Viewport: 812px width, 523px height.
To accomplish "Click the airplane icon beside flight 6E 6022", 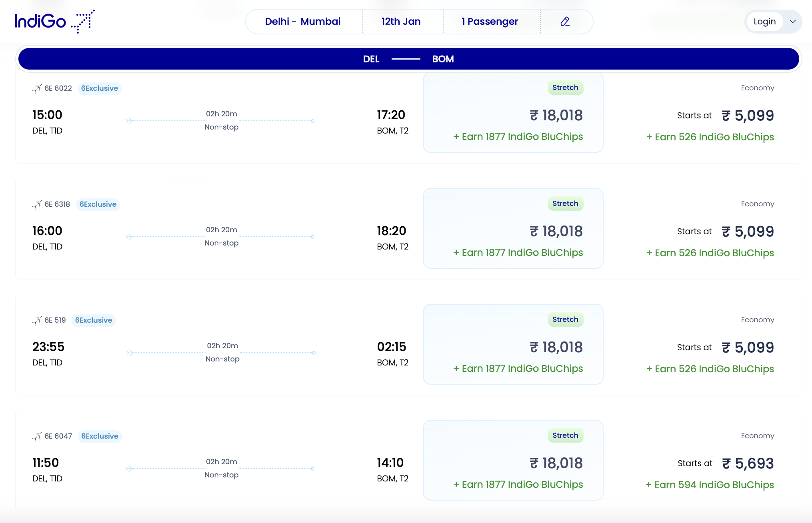I will click(x=37, y=88).
